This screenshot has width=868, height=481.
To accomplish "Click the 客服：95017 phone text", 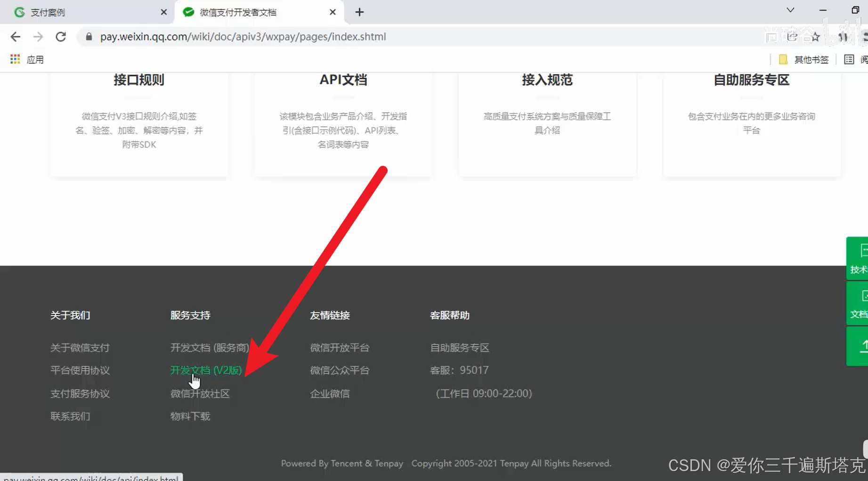I will click(x=459, y=370).
